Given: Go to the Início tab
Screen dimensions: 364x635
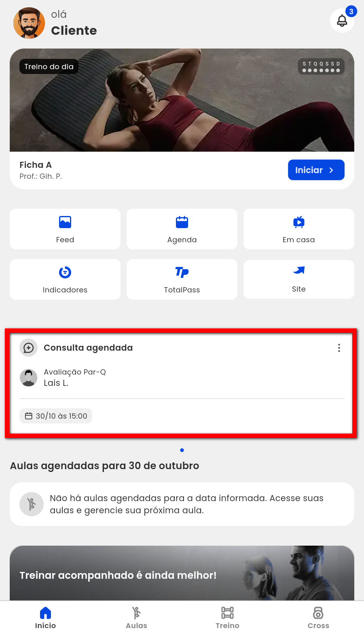Looking at the screenshot, I should coord(45,618).
